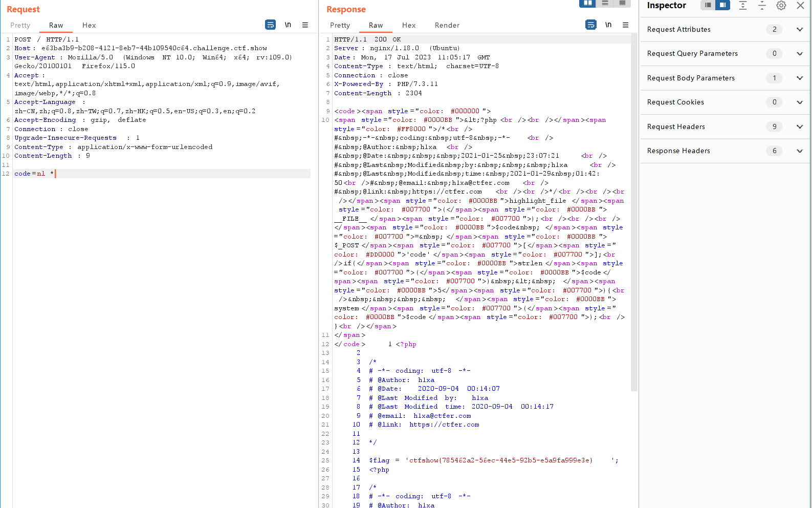Viewport: 812px width, 508px height.
Task: Switch Response view to Pretty tab
Action: (340, 25)
